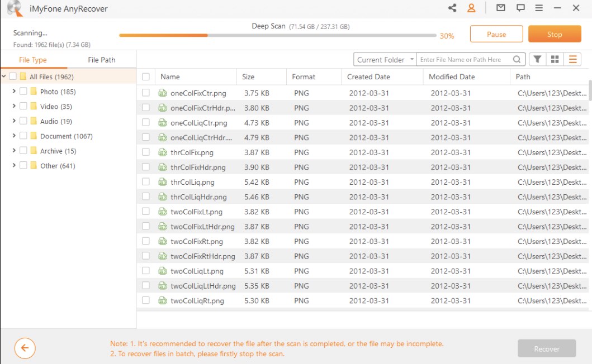Click the Photo folder icon
Viewport: 592px width, 364px height.
(34, 92)
